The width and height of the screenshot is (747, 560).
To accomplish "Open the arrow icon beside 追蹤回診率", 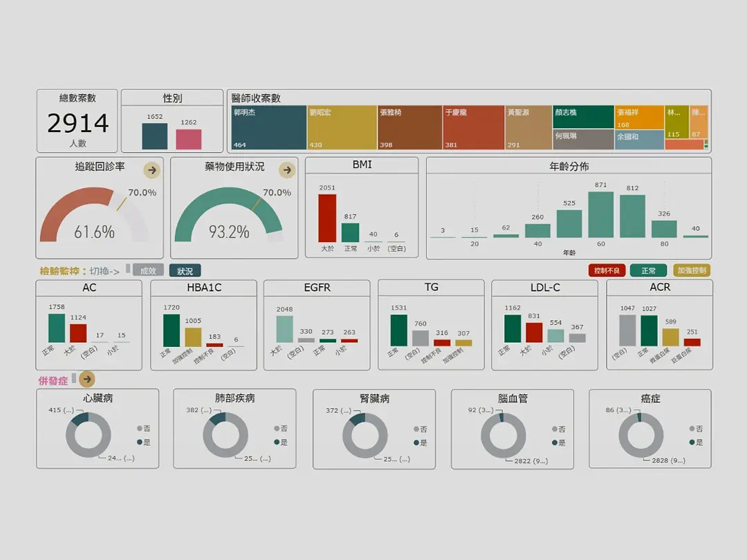I will tap(152, 170).
